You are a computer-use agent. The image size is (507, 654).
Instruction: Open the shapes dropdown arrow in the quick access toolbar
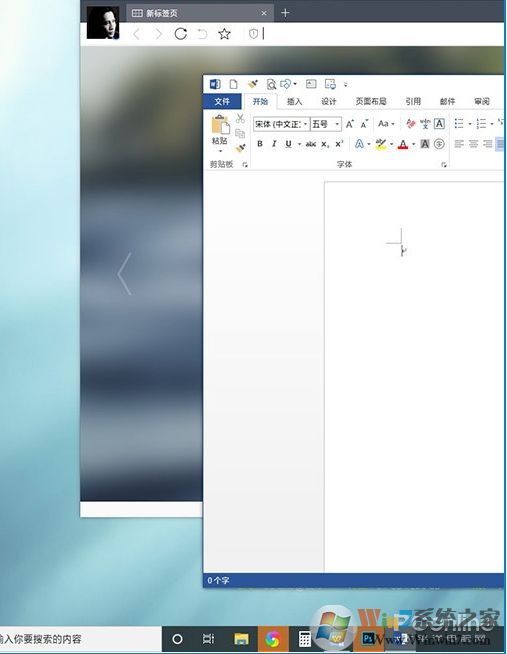(295, 84)
